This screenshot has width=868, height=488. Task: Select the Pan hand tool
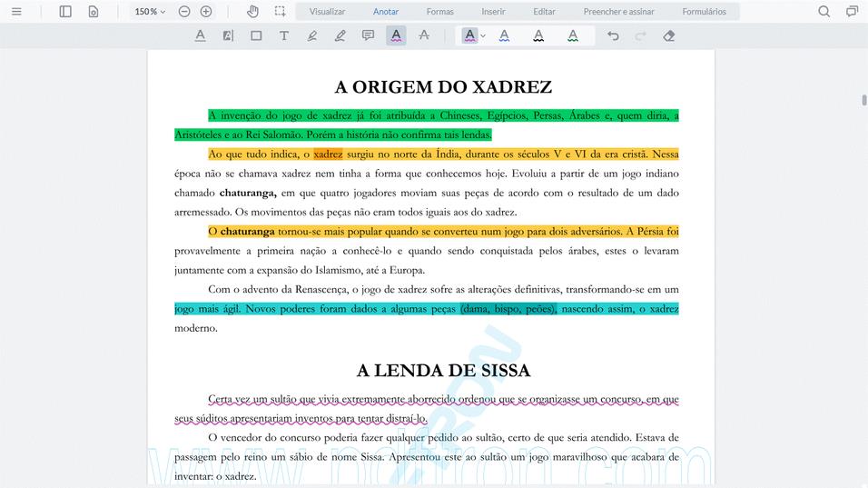click(x=253, y=12)
